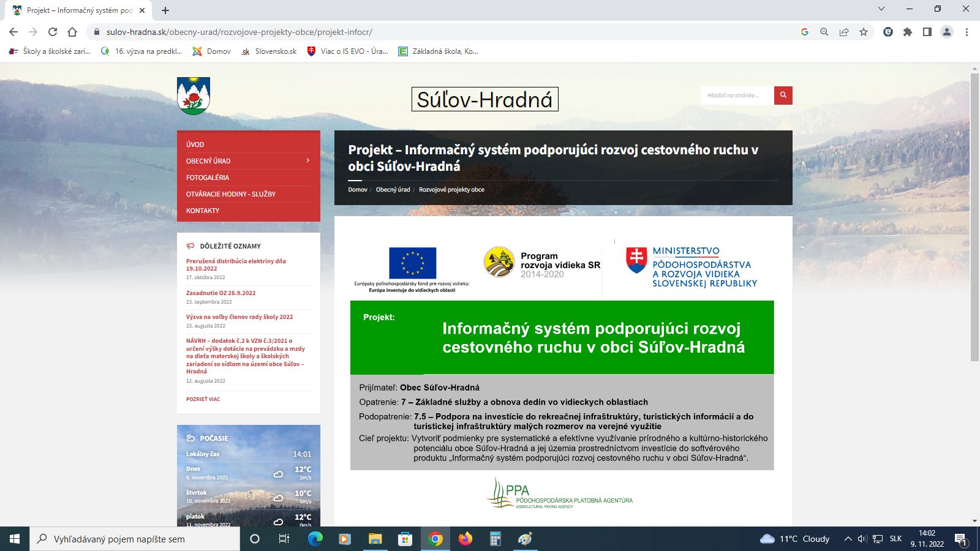Bookmark this page with the star icon

[864, 32]
